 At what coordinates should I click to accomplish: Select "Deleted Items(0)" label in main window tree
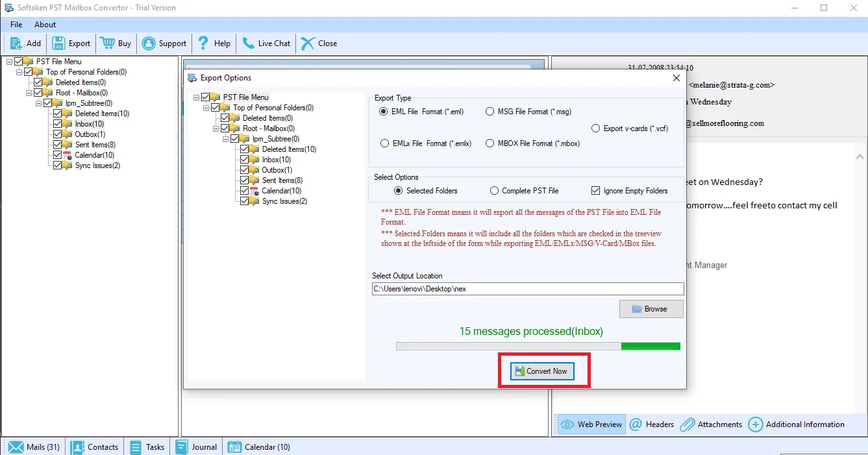point(81,82)
